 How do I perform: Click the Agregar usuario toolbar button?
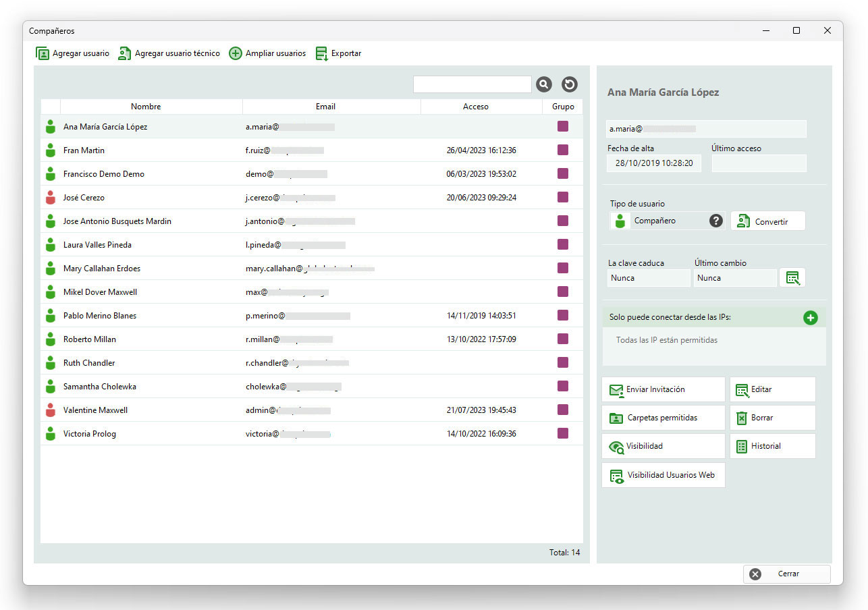pyautogui.click(x=72, y=53)
